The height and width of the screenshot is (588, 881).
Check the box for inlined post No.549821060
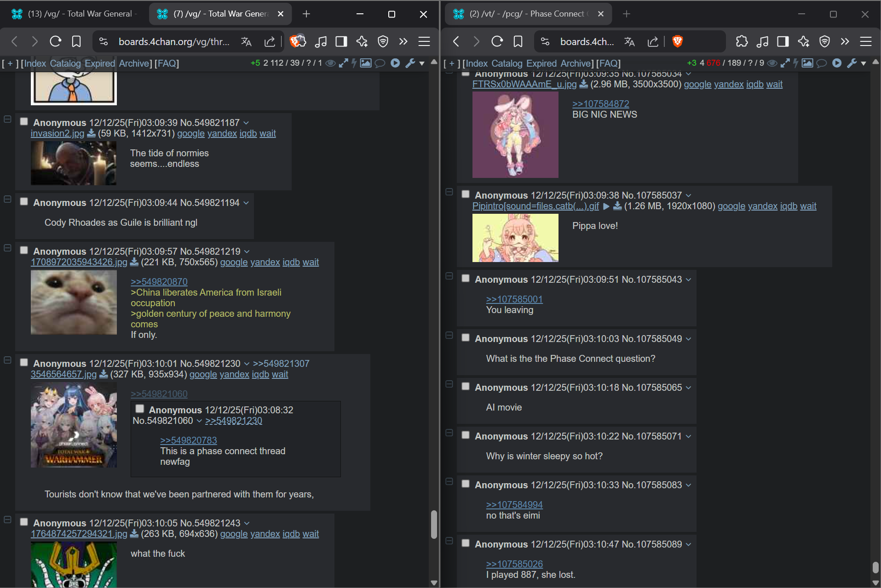coord(140,409)
